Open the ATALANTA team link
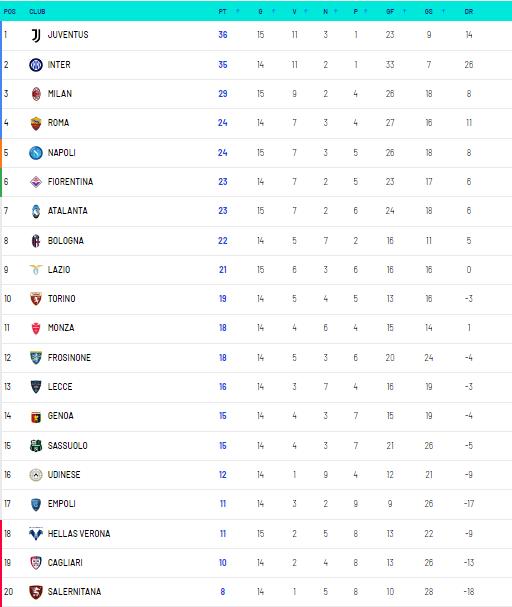The height and width of the screenshot is (607, 512). 68,211
